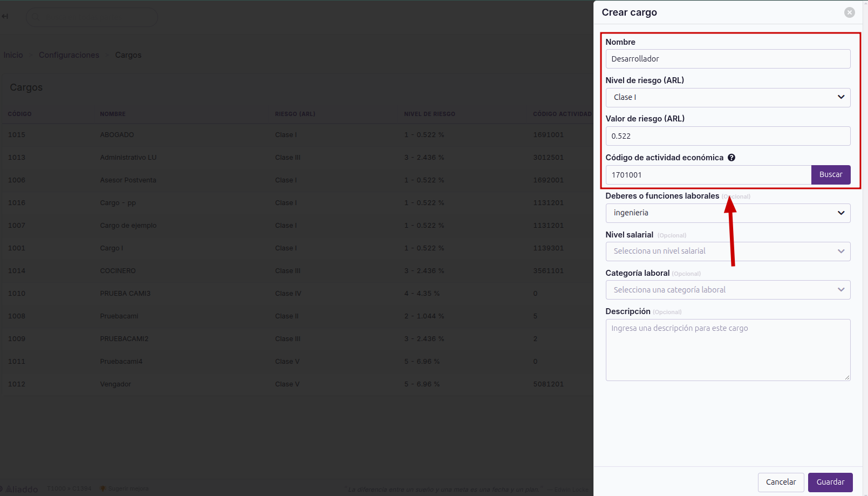Click the Sugerir mejora link

point(125,489)
